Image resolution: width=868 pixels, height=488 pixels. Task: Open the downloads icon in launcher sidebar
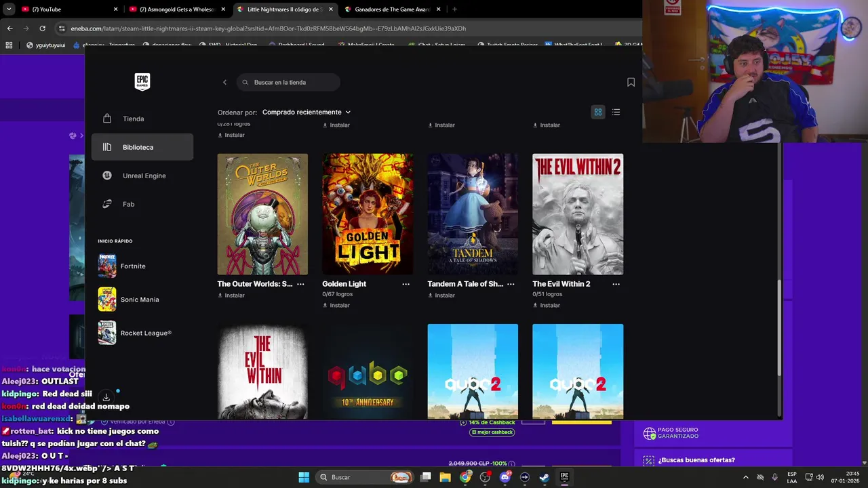pyautogui.click(x=106, y=397)
